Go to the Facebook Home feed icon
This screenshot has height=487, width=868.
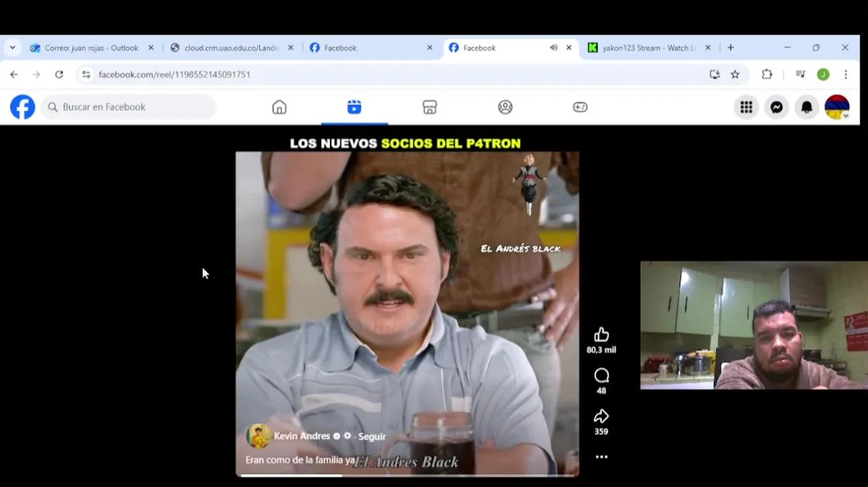click(279, 107)
